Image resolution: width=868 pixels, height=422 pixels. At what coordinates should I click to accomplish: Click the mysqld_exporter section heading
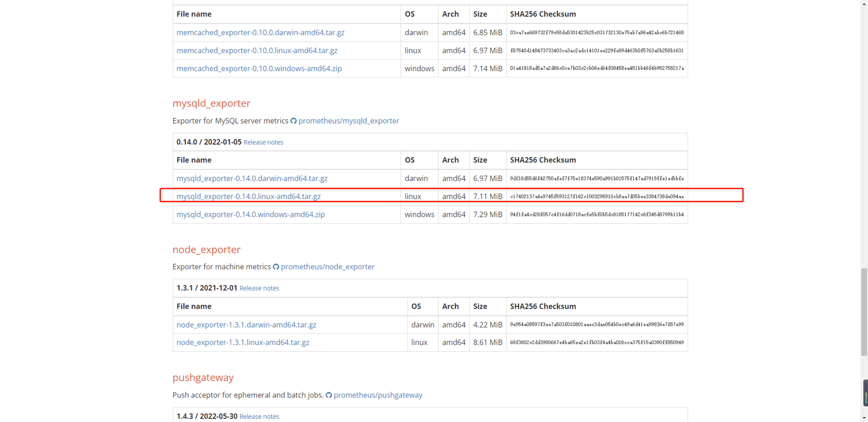211,103
